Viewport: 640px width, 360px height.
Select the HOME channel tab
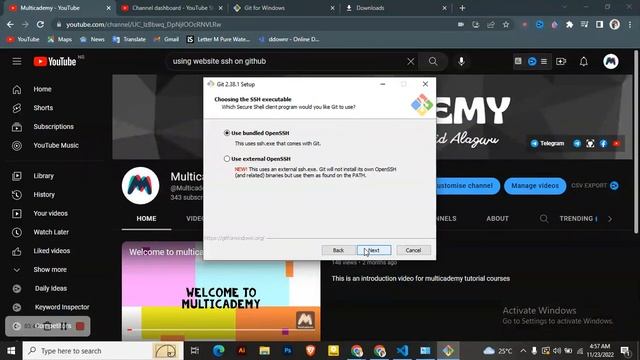(x=146, y=219)
